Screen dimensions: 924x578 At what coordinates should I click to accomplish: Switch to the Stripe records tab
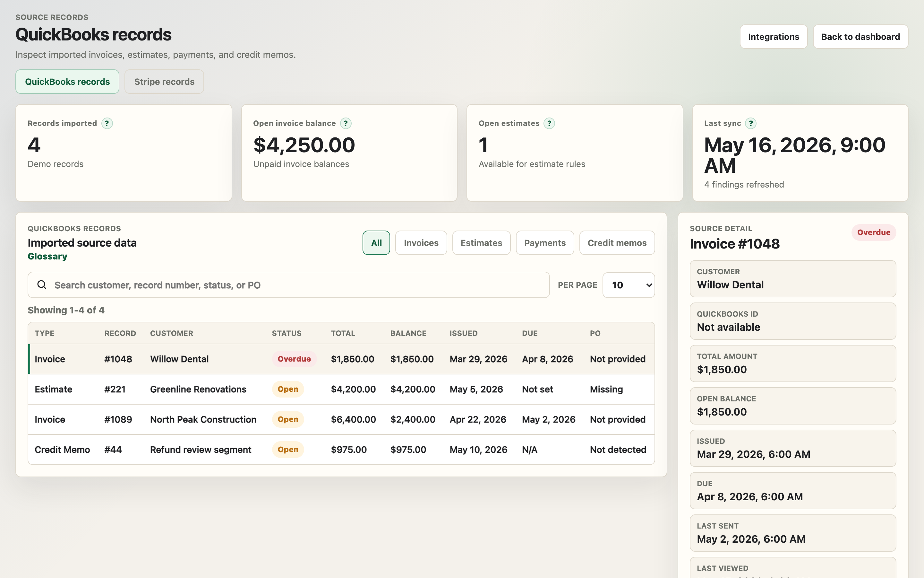coord(164,82)
